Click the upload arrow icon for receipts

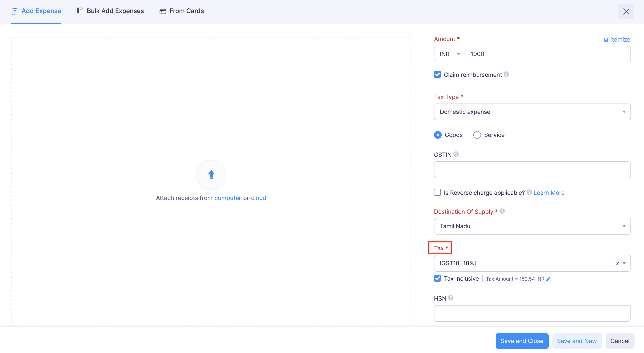click(211, 174)
